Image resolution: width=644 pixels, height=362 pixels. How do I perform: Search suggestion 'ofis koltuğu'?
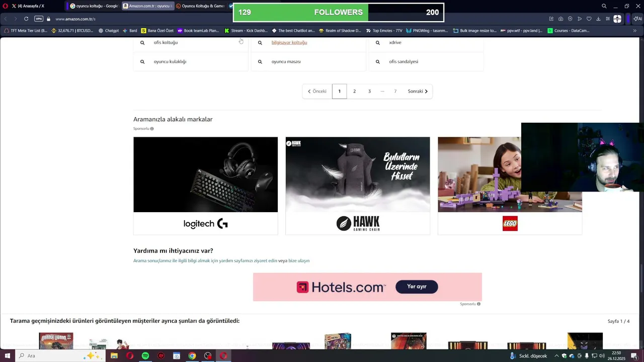coord(166,43)
